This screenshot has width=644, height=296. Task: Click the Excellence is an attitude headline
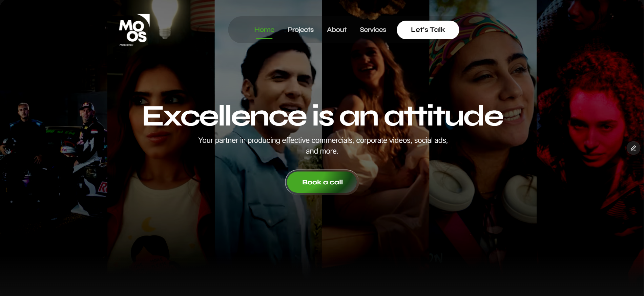[x=323, y=116]
